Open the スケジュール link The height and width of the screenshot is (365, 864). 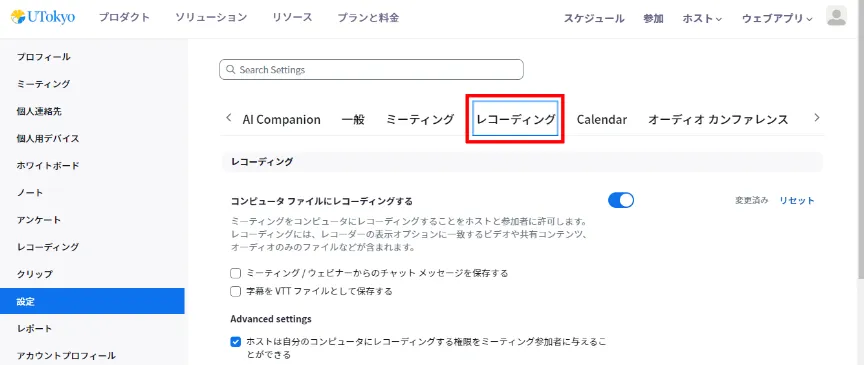[x=594, y=18]
